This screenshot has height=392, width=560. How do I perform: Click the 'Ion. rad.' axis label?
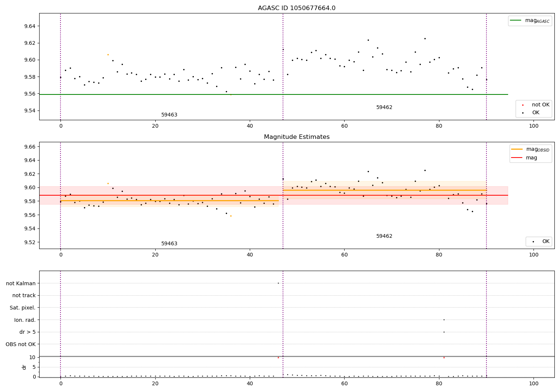point(25,320)
